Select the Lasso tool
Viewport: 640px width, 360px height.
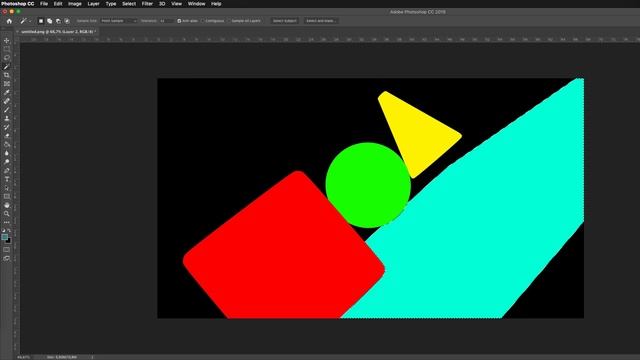[7, 58]
